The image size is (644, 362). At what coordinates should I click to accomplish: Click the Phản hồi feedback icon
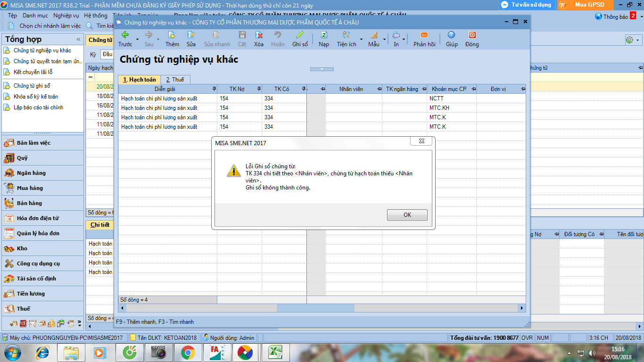tap(424, 39)
